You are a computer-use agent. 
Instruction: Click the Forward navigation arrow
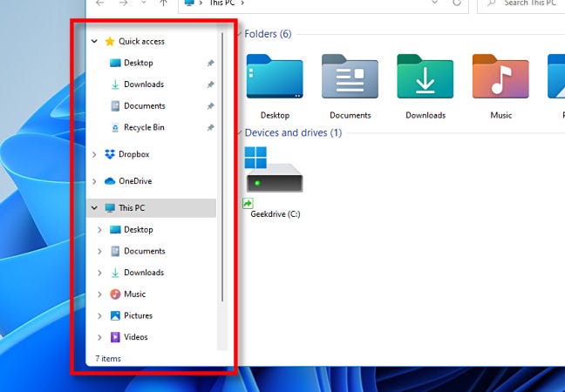[x=125, y=3]
